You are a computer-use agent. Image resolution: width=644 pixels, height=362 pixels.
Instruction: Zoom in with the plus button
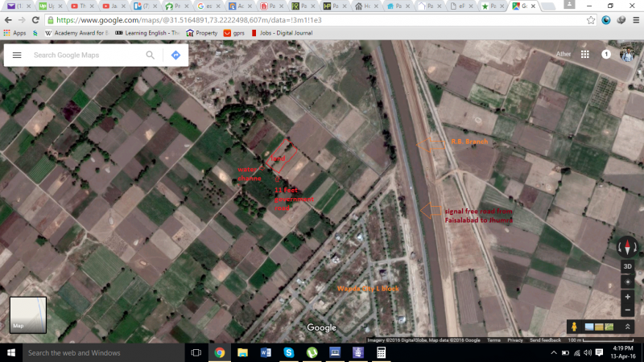(x=627, y=297)
